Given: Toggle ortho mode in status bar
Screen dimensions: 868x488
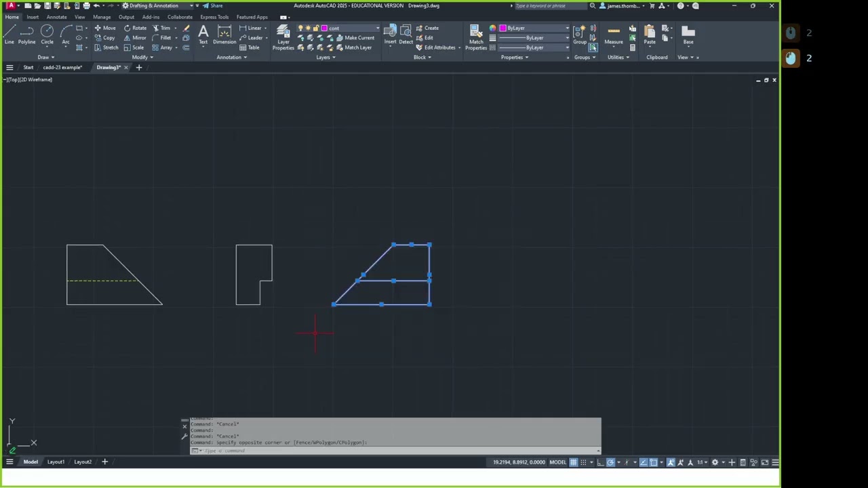Looking at the screenshot, I should tap(600, 462).
